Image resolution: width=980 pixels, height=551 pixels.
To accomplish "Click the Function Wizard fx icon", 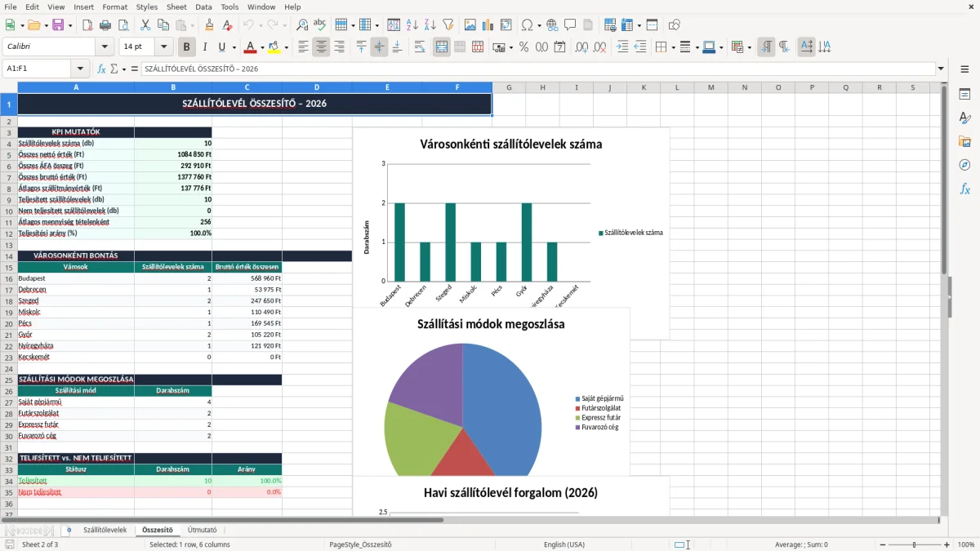I will point(102,69).
